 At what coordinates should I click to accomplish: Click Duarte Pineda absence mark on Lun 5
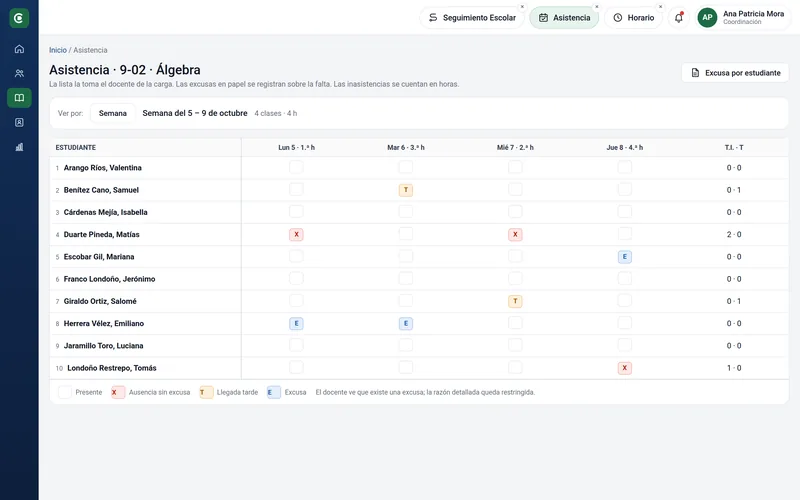[296, 234]
